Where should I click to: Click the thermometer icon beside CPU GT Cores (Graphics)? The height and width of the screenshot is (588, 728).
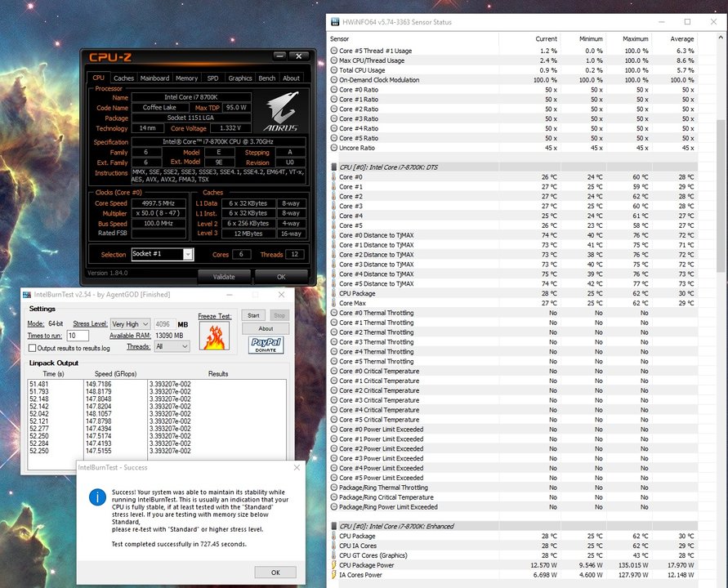pyautogui.click(x=334, y=555)
